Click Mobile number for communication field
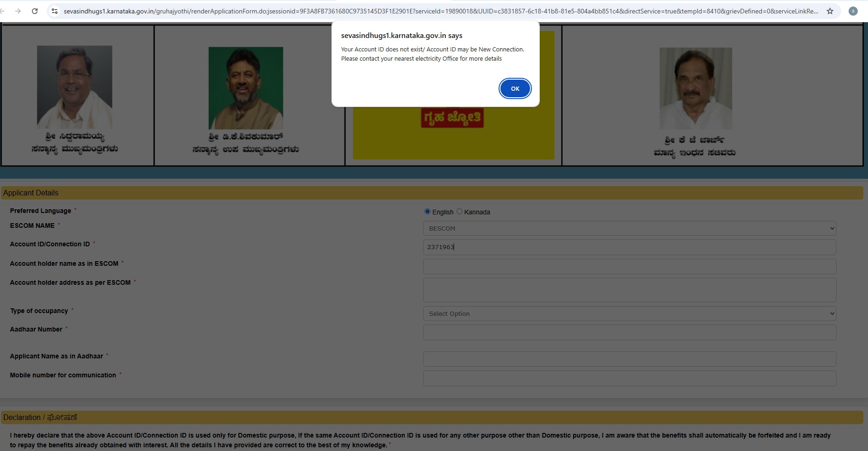The height and width of the screenshot is (451, 868). 630,378
